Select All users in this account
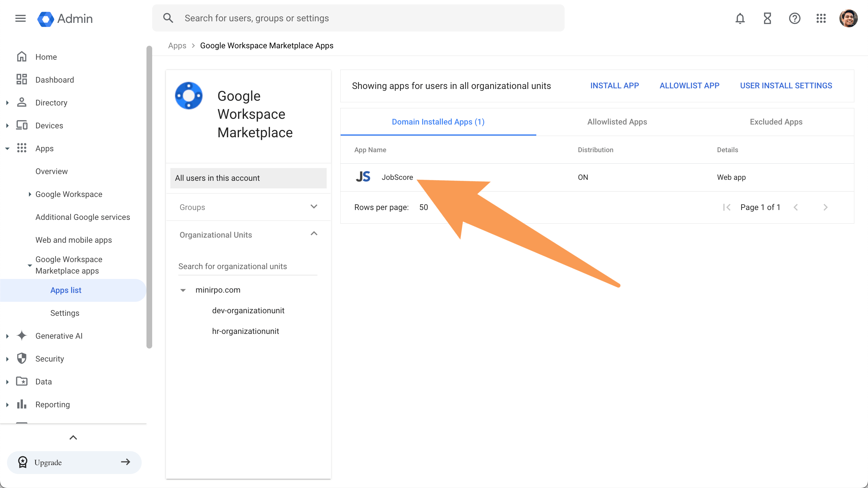This screenshot has height=488, width=868. tap(248, 178)
